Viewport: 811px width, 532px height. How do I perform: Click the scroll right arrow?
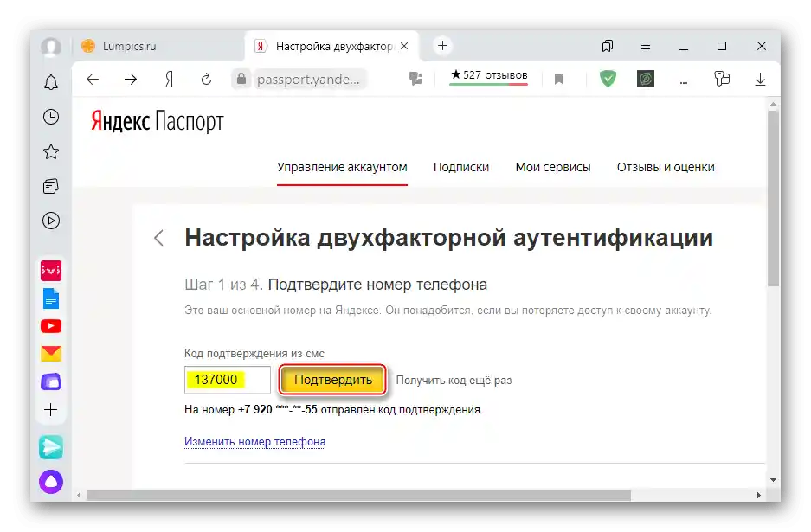[x=759, y=495]
